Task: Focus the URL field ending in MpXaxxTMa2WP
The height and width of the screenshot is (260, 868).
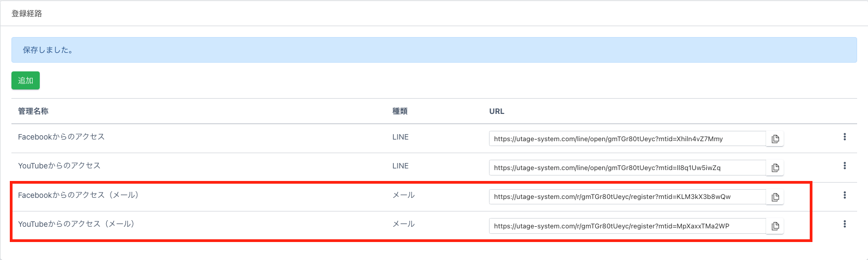Action: [x=627, y=226]
